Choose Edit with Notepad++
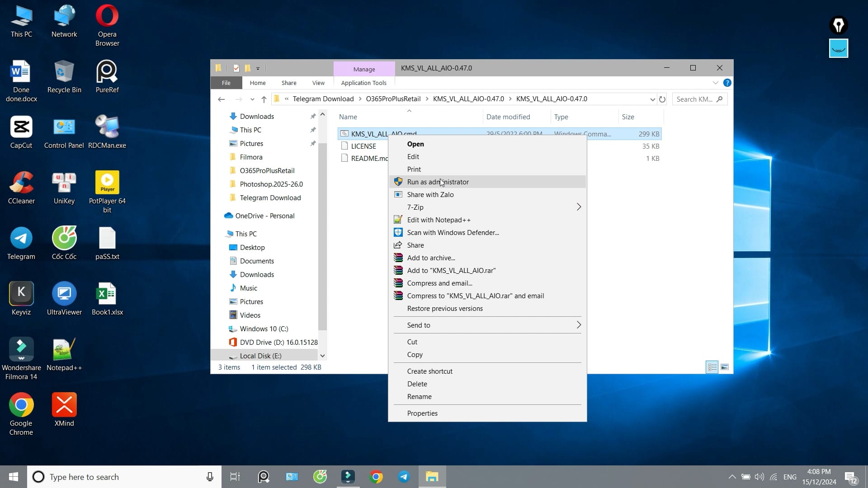Screen dimensions: 868x488 point(487,220)
